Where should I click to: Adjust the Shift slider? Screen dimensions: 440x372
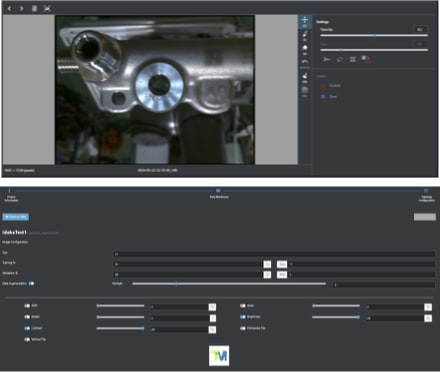120,306
